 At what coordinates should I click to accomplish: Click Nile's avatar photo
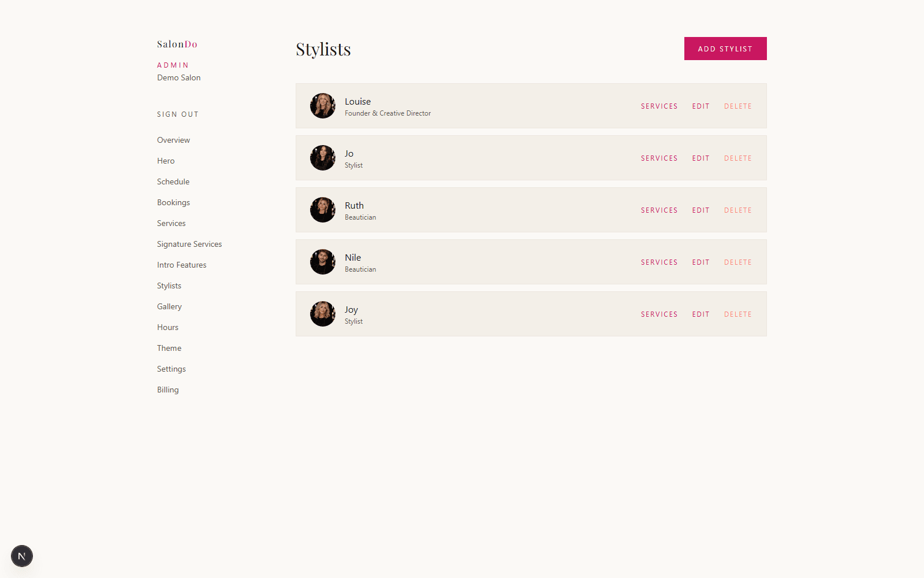(x=323, y=262)
